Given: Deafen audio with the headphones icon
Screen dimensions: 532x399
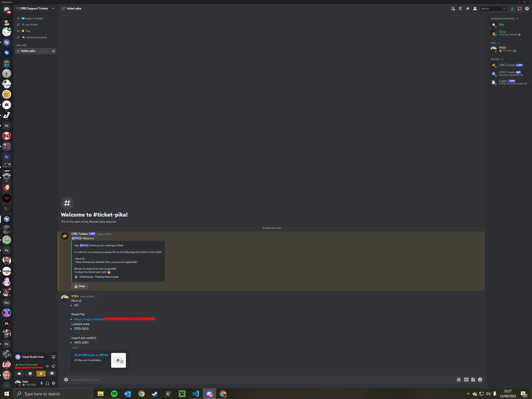Looking at the screenshot, I should tap(48, 383).
